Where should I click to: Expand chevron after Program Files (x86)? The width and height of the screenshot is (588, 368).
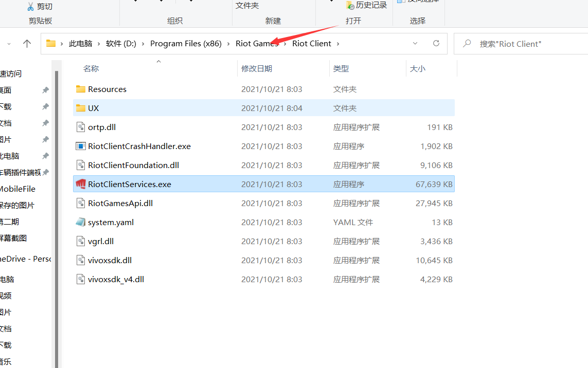pos(228,44)
